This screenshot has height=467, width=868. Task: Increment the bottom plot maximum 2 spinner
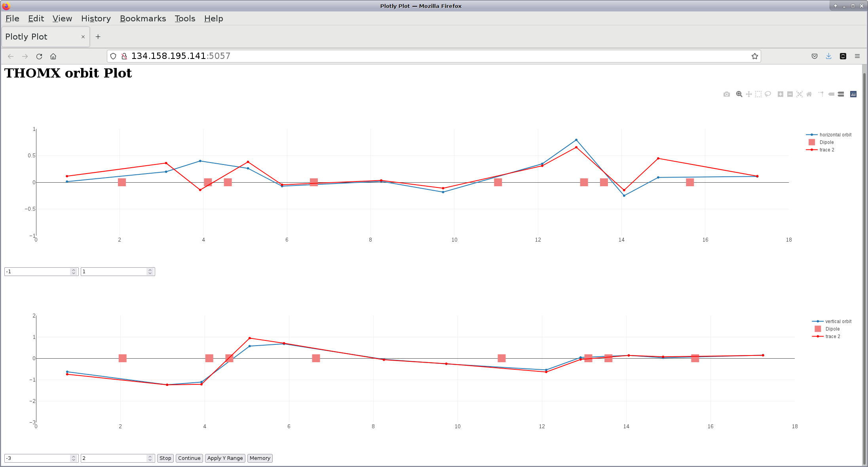[x=150, y=457]
